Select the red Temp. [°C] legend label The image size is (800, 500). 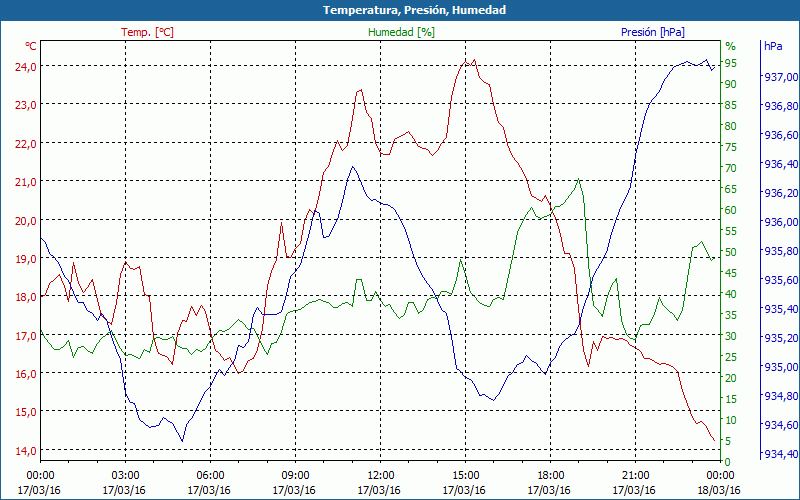[x=147, y=32]
